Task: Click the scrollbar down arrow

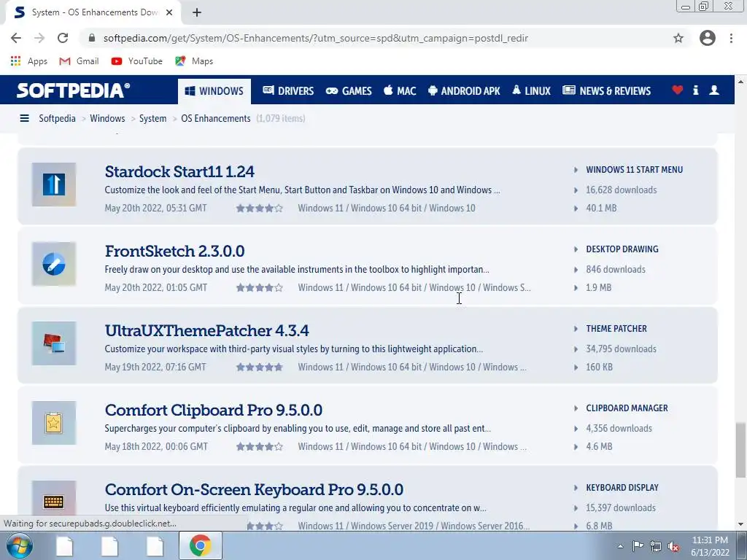Action: point(740,524)
